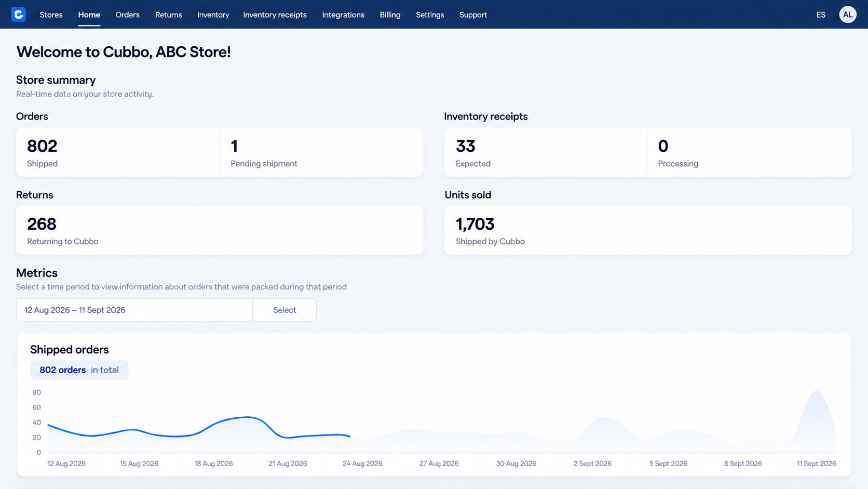Navigate to the Inventory tab
Viewport: 868px width, 489px height.
coord(213,15)
